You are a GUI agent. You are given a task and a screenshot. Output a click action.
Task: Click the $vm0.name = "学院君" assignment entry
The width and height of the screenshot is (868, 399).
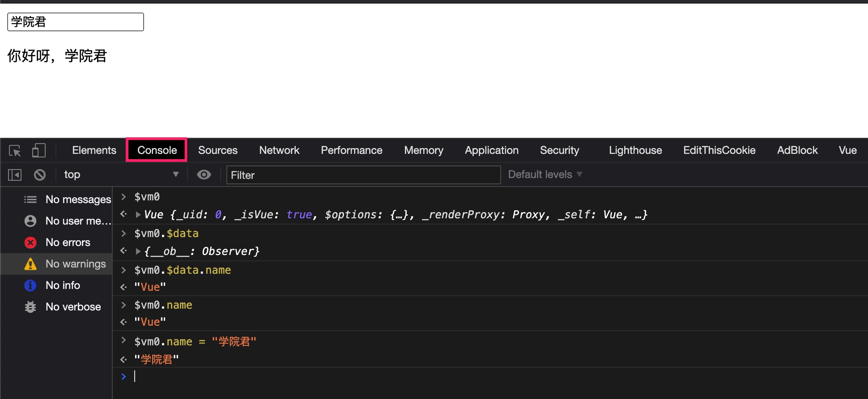tap(195, 342)
